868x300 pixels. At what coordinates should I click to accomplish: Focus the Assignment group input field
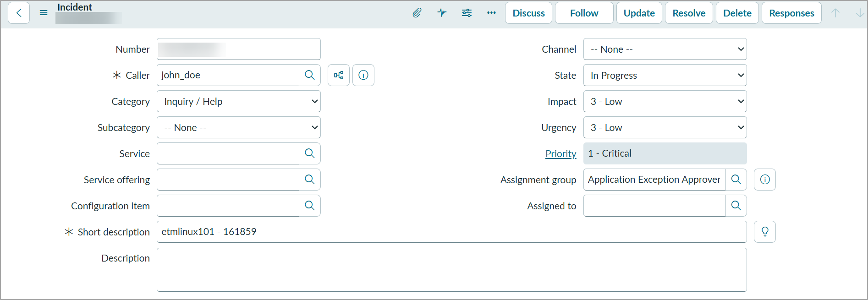654,180
